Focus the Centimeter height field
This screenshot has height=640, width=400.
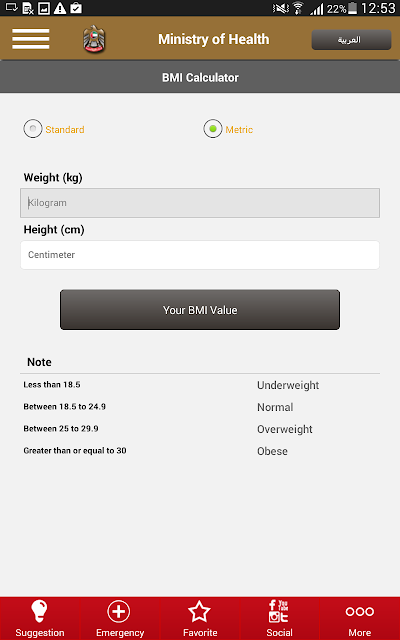tap(200, 255)
